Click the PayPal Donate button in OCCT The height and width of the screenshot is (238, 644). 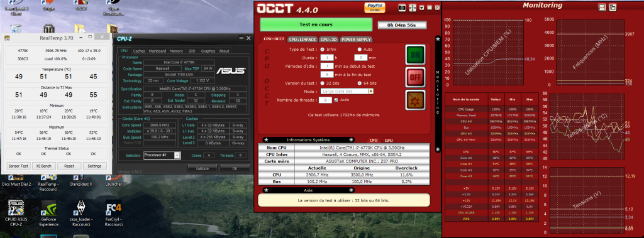pos(374,8)
